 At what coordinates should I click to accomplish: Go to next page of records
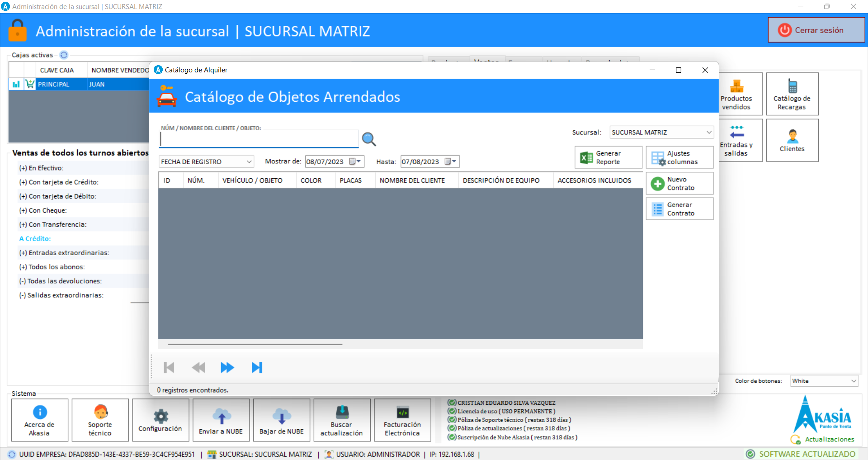[x=227, y=368]
